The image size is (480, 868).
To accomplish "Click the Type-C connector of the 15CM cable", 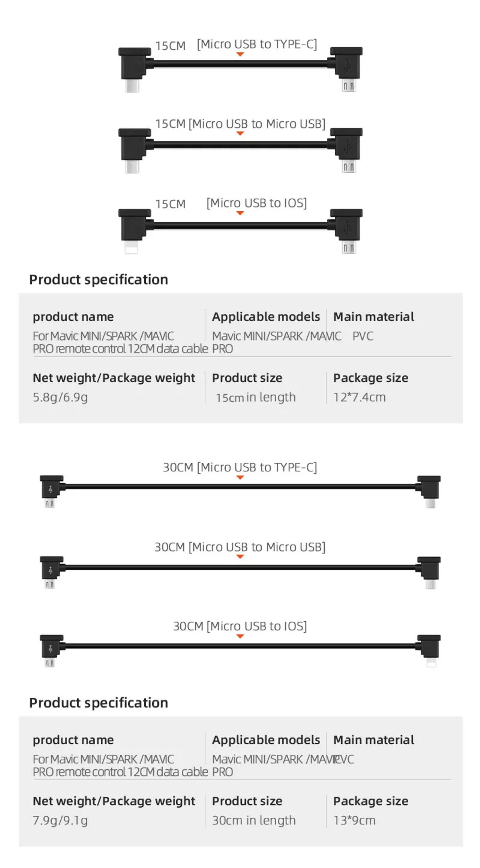I will [132, 86].
